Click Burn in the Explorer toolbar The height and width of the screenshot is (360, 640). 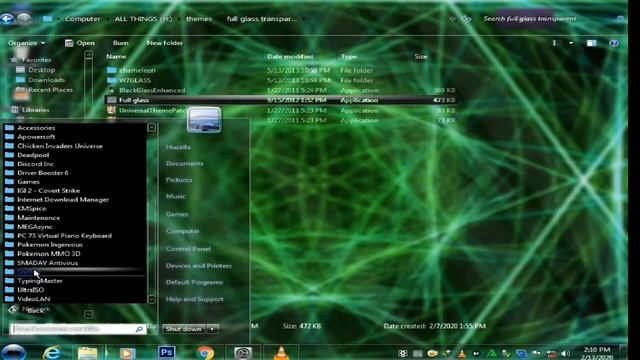[x=120, y=43]
